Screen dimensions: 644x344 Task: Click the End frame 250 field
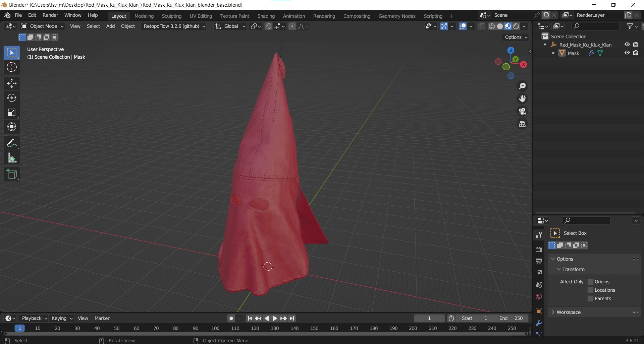click(x=511, y=319)
